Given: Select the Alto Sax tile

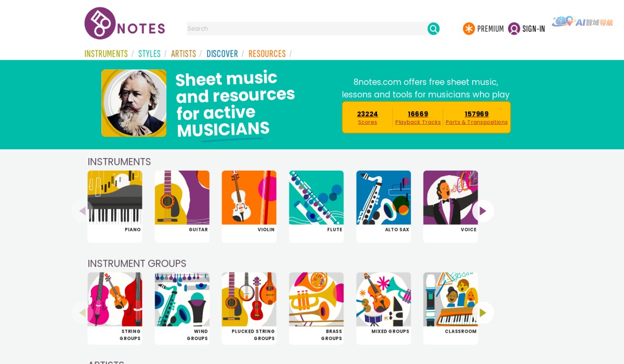Looking at the screenshot, I should pyautogui.click(x=383, y=198).
